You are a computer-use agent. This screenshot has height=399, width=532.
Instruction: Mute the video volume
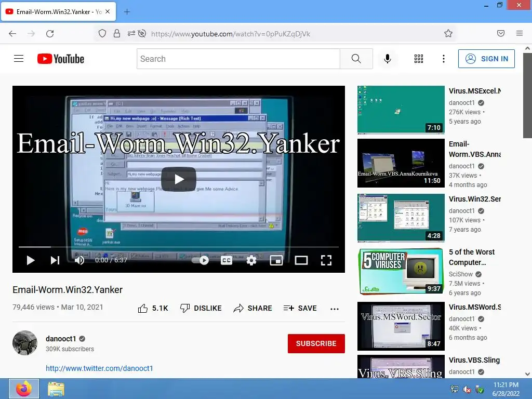[79, 260]
